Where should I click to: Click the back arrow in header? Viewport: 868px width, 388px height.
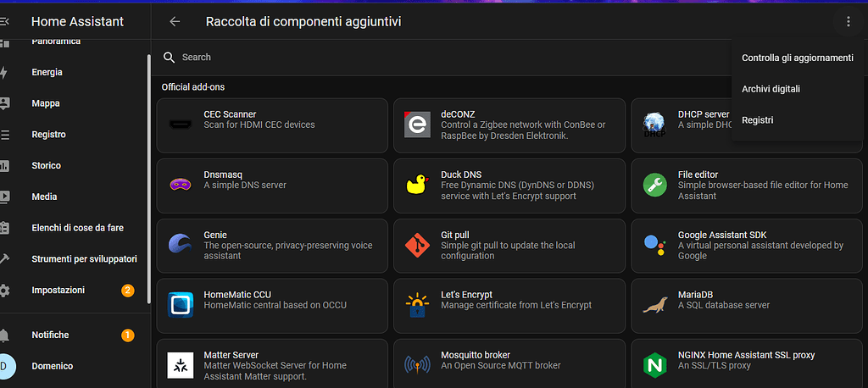pos(175,22)
